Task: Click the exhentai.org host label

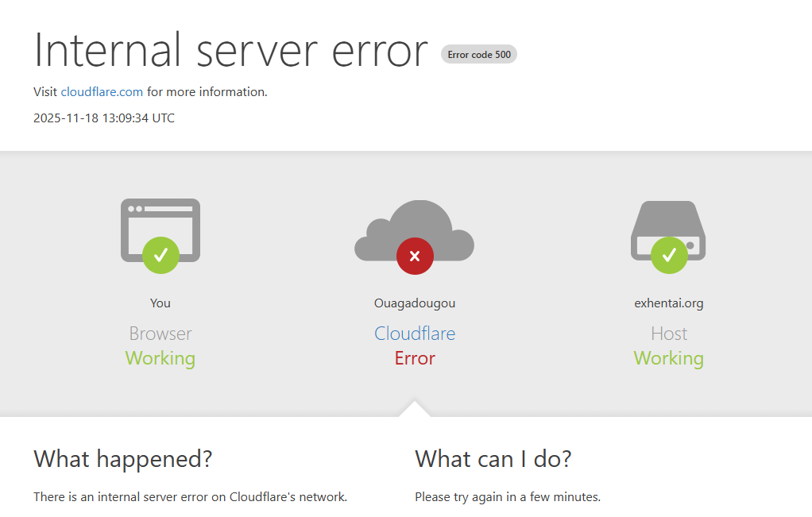Action: click(668, 303)
